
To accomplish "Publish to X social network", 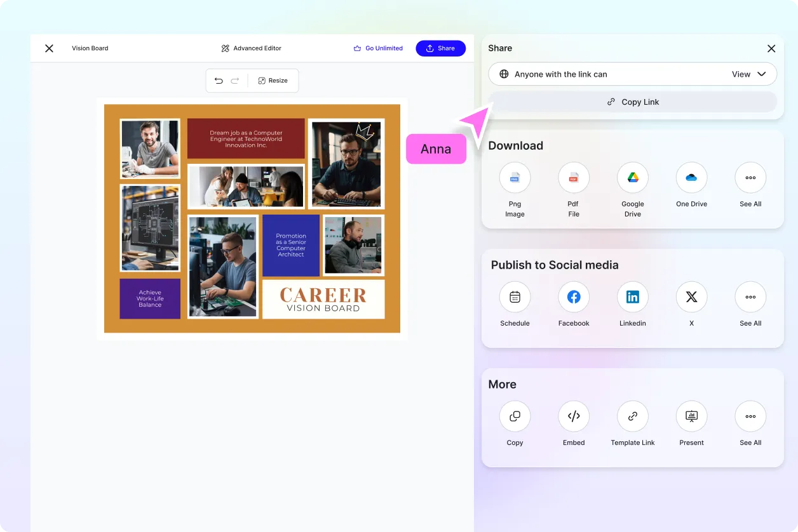I will tap(691, 297).
